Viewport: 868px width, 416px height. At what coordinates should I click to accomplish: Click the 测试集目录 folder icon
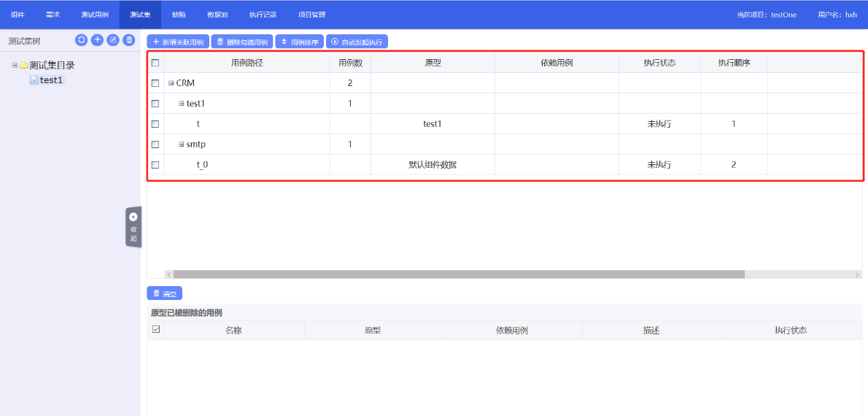(24, 66)
